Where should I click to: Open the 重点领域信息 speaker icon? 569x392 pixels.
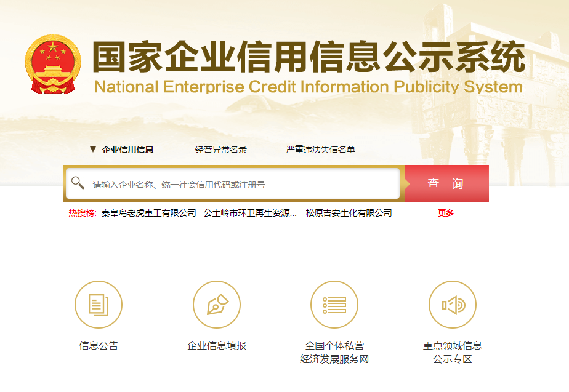(453, 305)
